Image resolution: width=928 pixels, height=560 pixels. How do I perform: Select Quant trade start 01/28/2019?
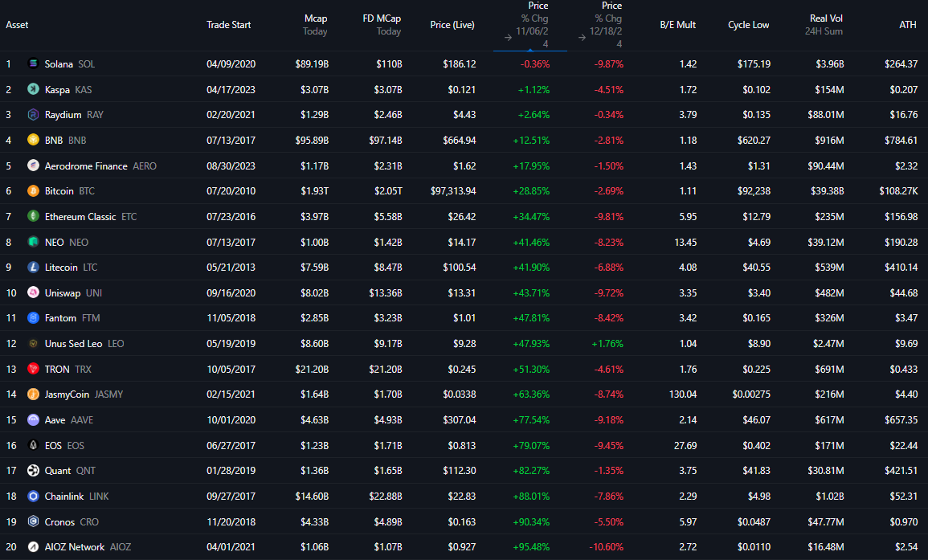(231, 471)
